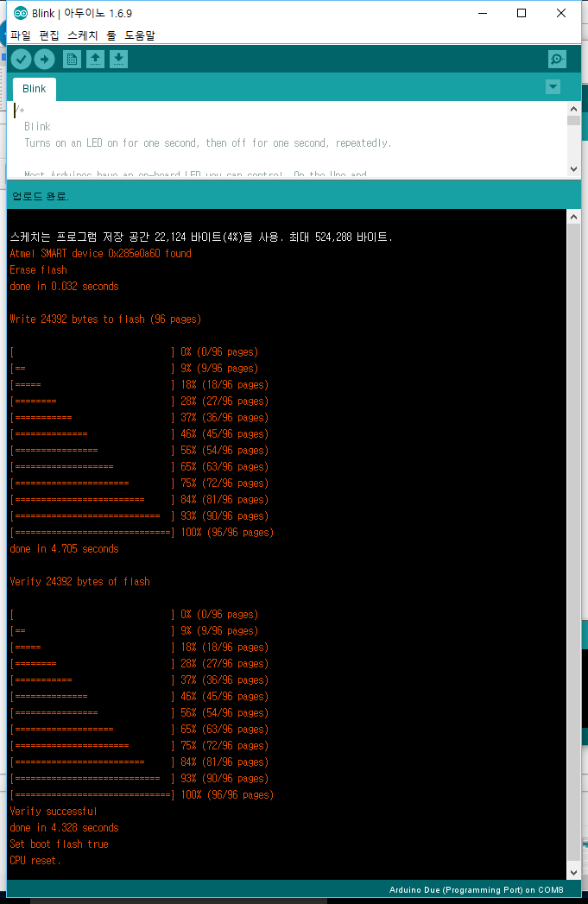The image size is (588, 904).
Task: Maximize the Arduino IDE window
Action: 522,14
